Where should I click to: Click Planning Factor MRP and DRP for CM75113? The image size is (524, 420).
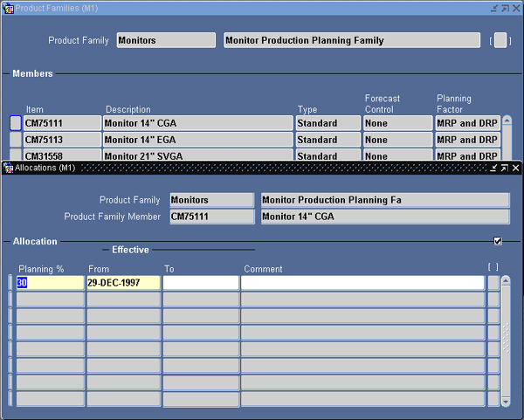[468, 140]
